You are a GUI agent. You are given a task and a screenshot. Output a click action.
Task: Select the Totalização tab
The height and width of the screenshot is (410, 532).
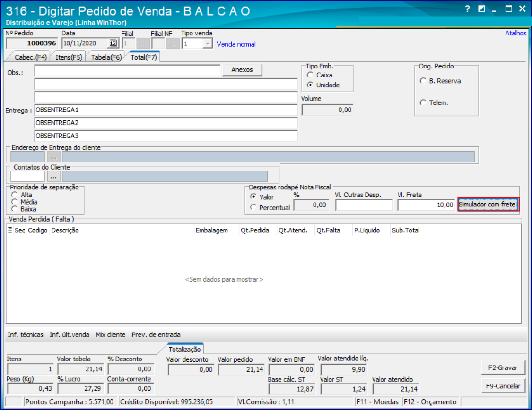tap(184, 350)
